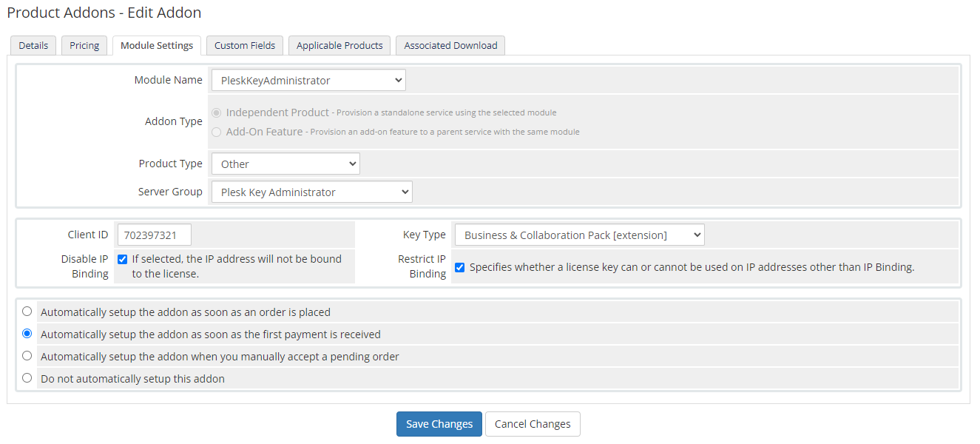Switch to the Applicable Products tab
The image size is (980, 444).
point(339,45)
